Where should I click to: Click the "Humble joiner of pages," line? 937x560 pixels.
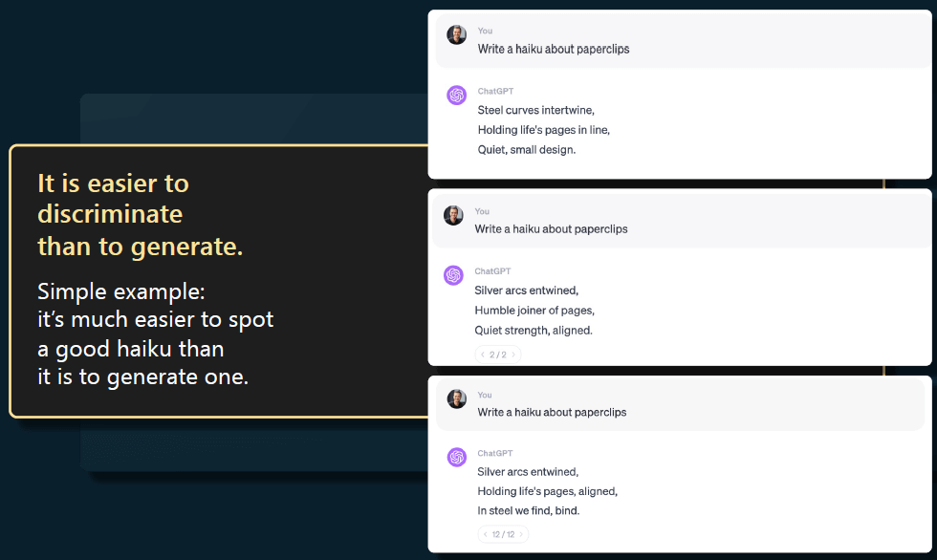(x=534, y=311)
